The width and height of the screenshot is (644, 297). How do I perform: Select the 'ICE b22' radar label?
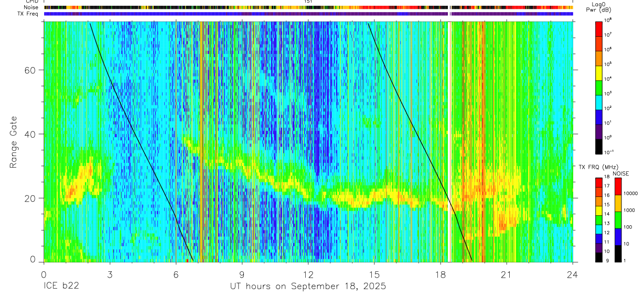click(61, 287)
